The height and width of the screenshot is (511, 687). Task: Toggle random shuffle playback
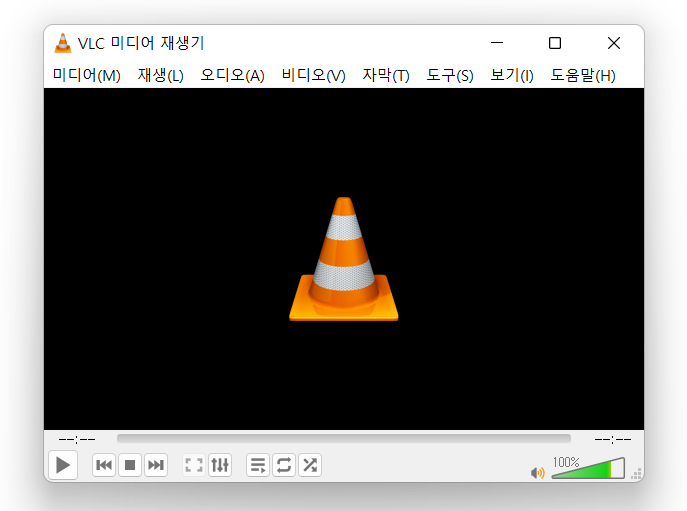click(x=310, y=465)
